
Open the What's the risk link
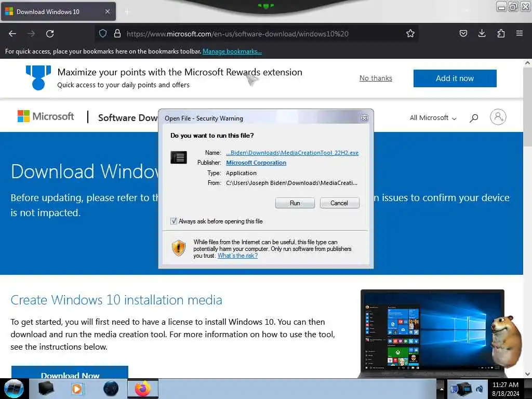click(x=237, y=256)
